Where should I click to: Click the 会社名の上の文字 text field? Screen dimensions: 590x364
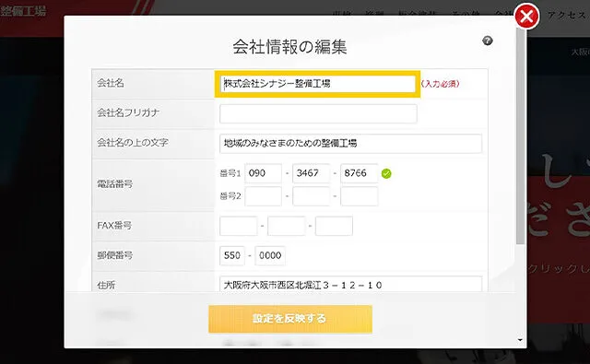point(350,143)
